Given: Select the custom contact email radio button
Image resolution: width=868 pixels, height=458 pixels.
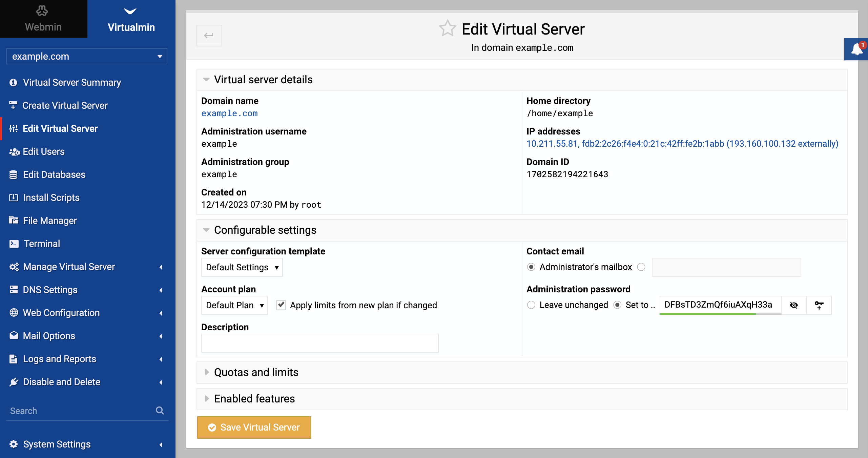Looking at the screenshot, I should [x=641, y=267].
